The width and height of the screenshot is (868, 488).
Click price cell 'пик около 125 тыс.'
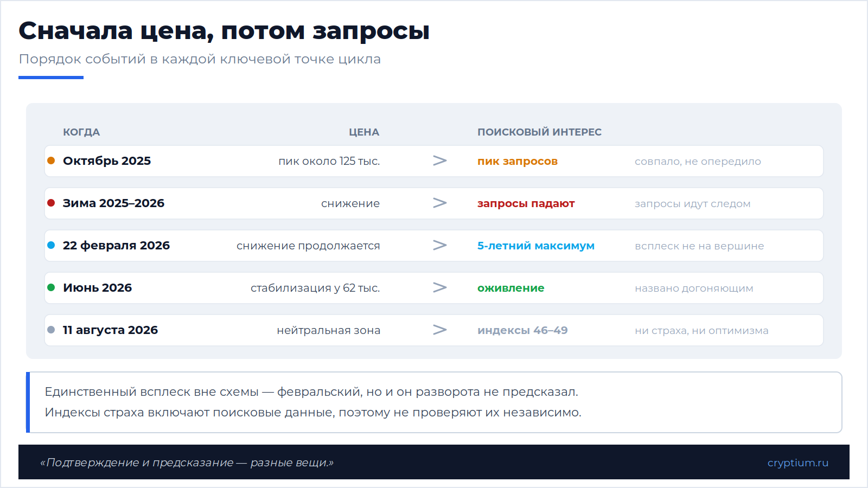[329, 161]
